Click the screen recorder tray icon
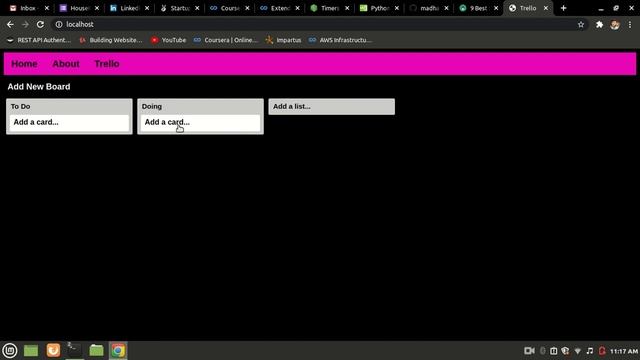Screen dimensions: 640x360 tap(529, 351)
